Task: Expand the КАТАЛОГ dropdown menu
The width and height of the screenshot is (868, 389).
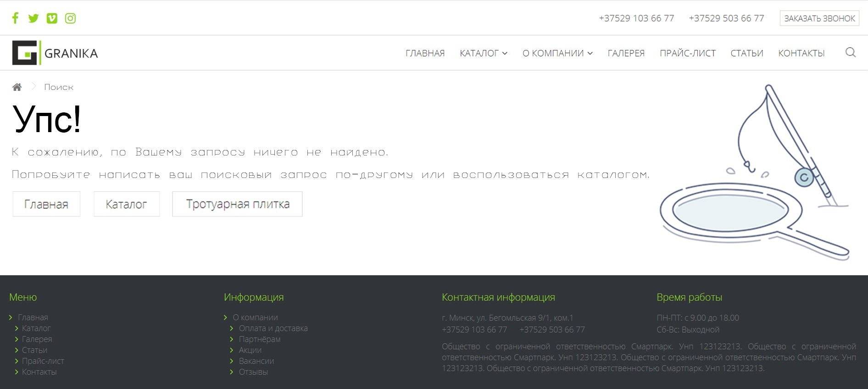Action: [483, 53]
